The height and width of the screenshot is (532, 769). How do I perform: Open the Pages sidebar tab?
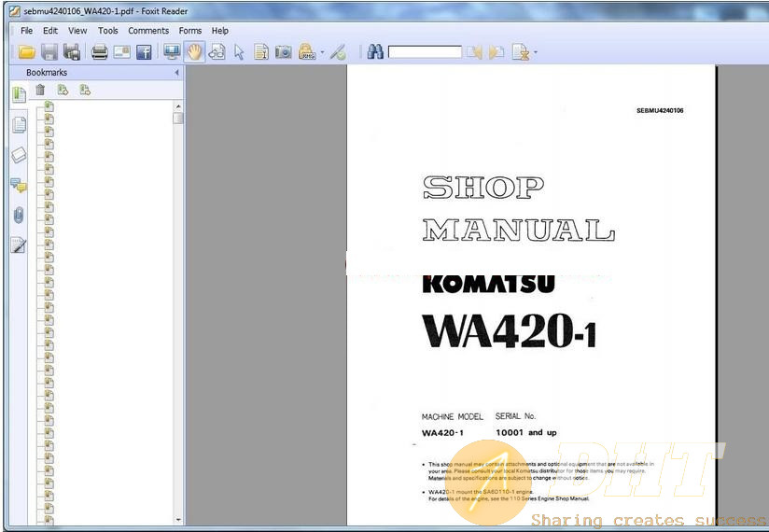click(19, 125)
